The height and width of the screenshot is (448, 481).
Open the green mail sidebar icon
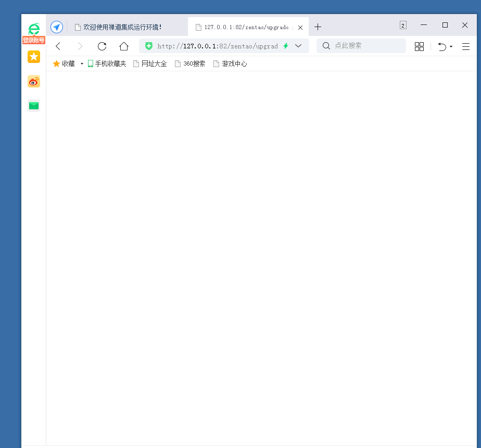34,106
